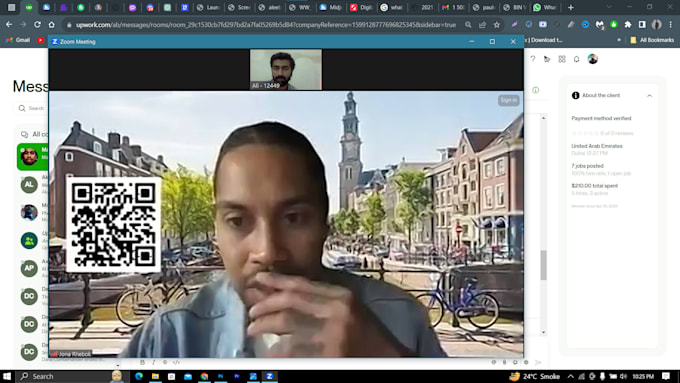Open Microsoft Edge from taskbar
This screenshot has height=383, width=680.
point(139,376)
